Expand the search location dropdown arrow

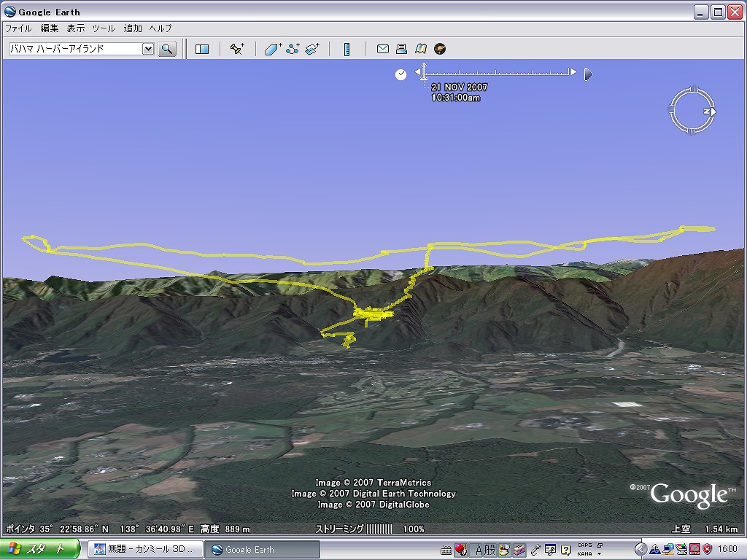pos(148,49)
